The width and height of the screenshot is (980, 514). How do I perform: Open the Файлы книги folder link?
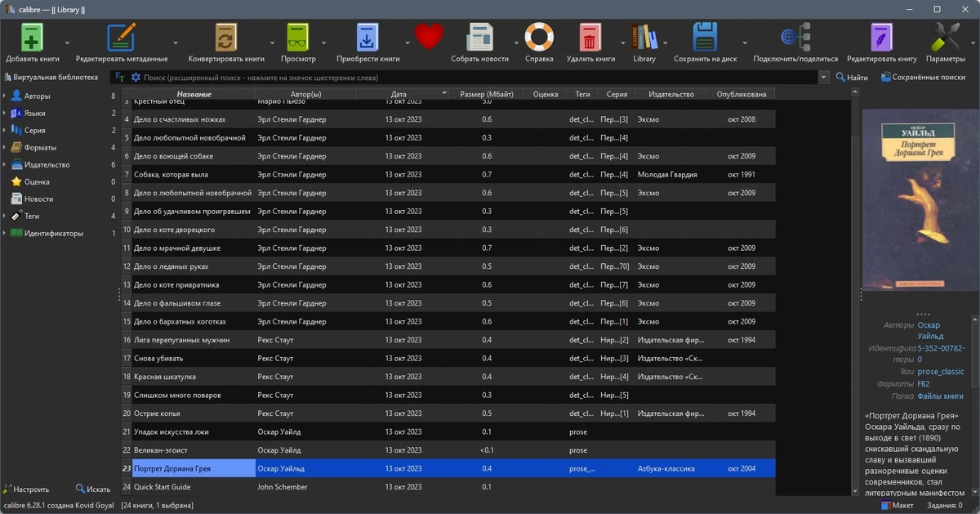(940, 396)
